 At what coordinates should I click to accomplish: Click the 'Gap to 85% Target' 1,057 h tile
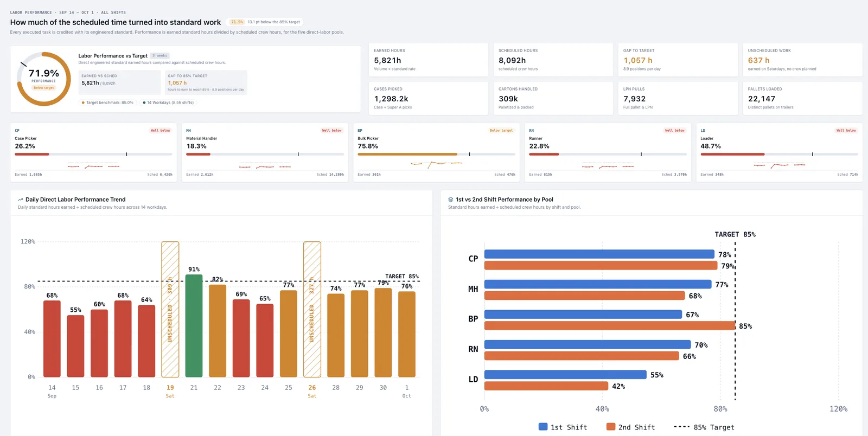(206, 82)
